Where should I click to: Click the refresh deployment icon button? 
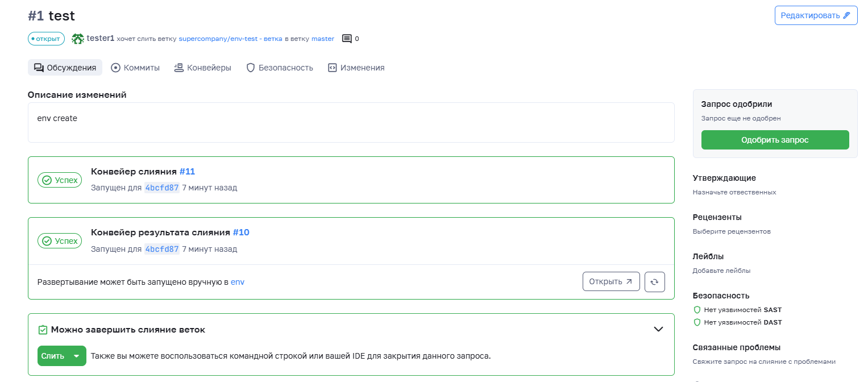pyautogui.click(x=655, y=281)
